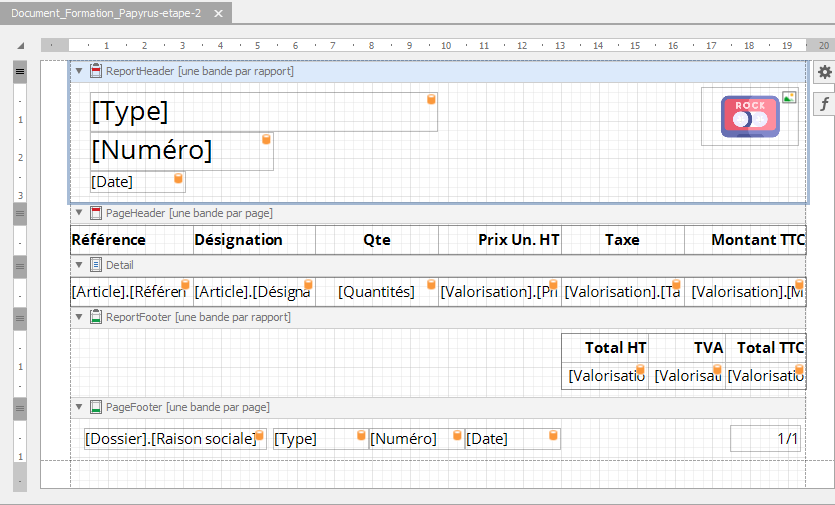Select the 1/1 page number field
The height and width of the screenshot is (505, 835).
tap(765, 438)
